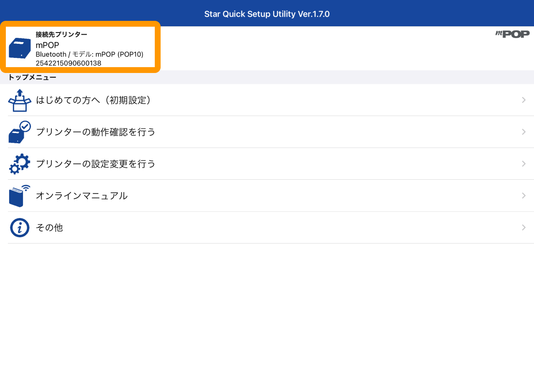Click the info circle icon beside その他
534x392 pixels.
coord(20,228)
